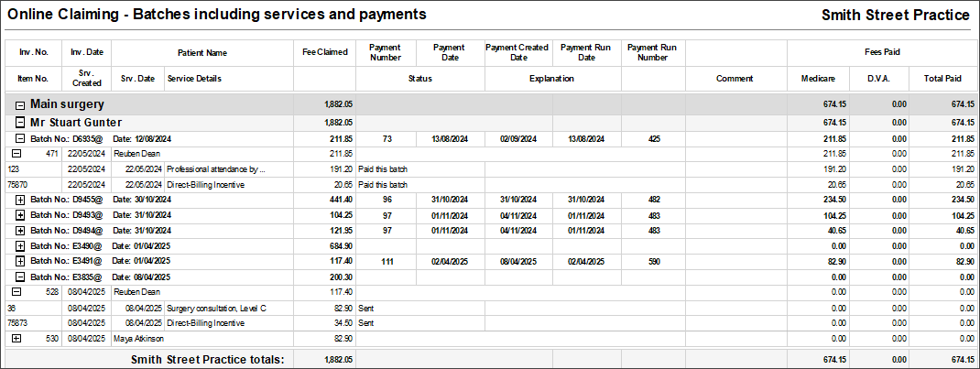Viewport: 980px width, 369px height.
Task: Collapse invoice 528 Reuben Dean
Action: point(16,291)
